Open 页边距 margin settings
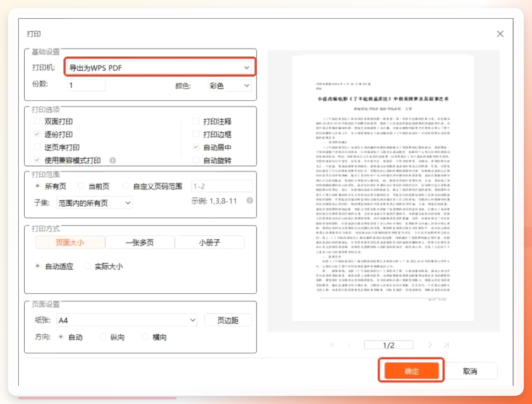Screen dimensions: 532x404 [228, 320]
